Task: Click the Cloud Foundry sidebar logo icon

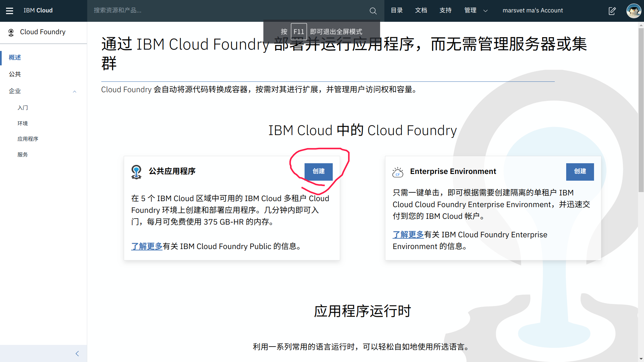Action: pos(11,32)
